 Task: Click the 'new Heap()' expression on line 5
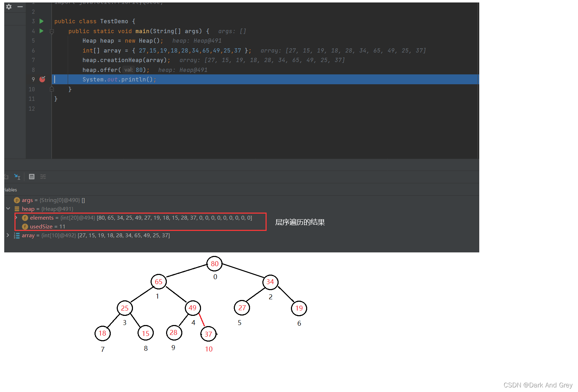tap(142, 41)
